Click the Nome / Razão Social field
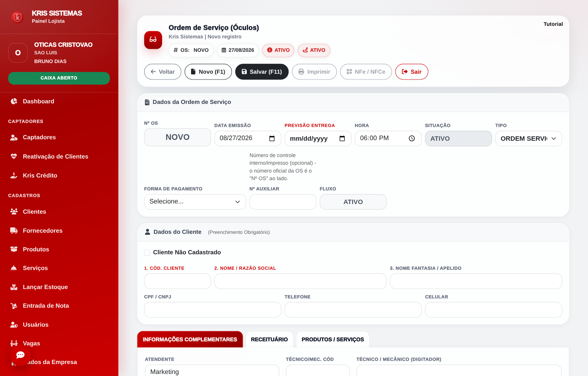Viewport: 588px width, 376px height. coord(300,281)
